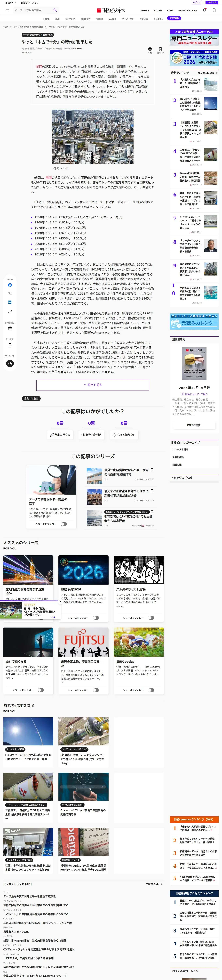
Task: Open 誌面ビューアーで読む link
Action: coord(194,394)
